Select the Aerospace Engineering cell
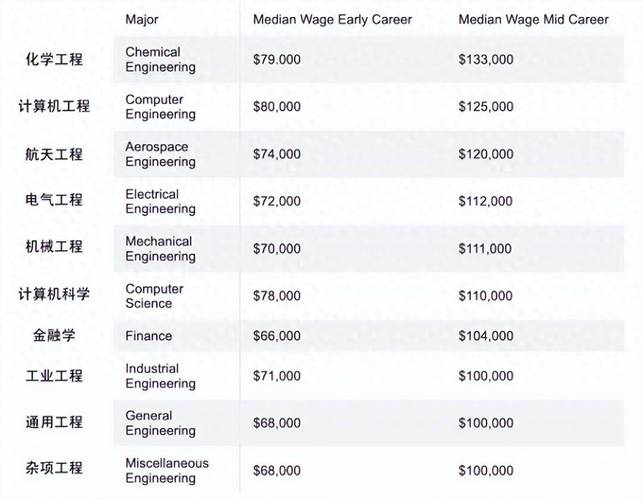This screenshot has width=643, height=500. pyautogui.click(x=160, y=154)
